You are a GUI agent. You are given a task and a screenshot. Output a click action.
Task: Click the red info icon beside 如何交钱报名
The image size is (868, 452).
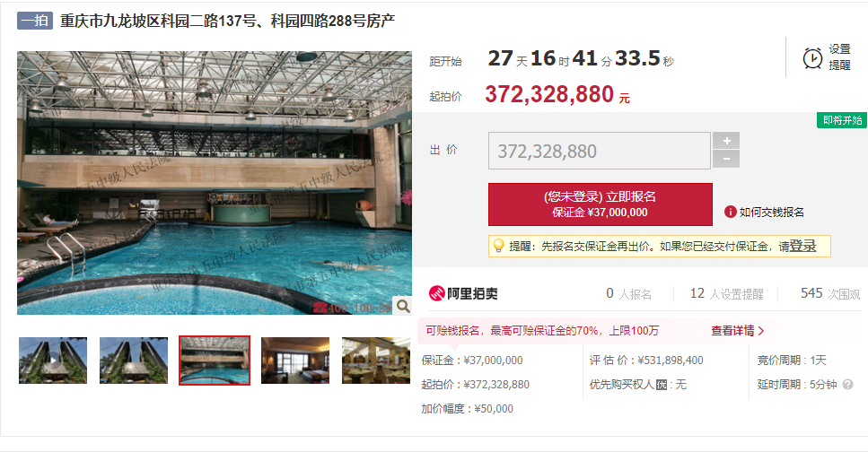coord(730,212)
